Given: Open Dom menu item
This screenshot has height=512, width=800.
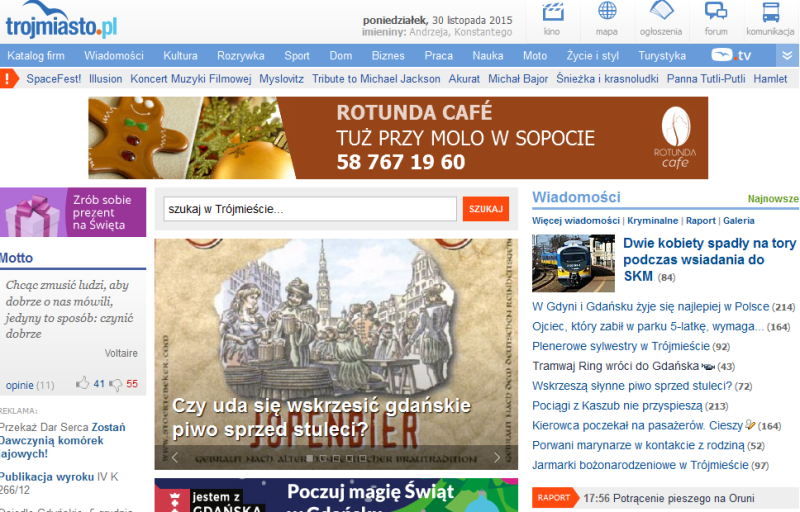Looking at the screenshot, I should click(341, 56).
